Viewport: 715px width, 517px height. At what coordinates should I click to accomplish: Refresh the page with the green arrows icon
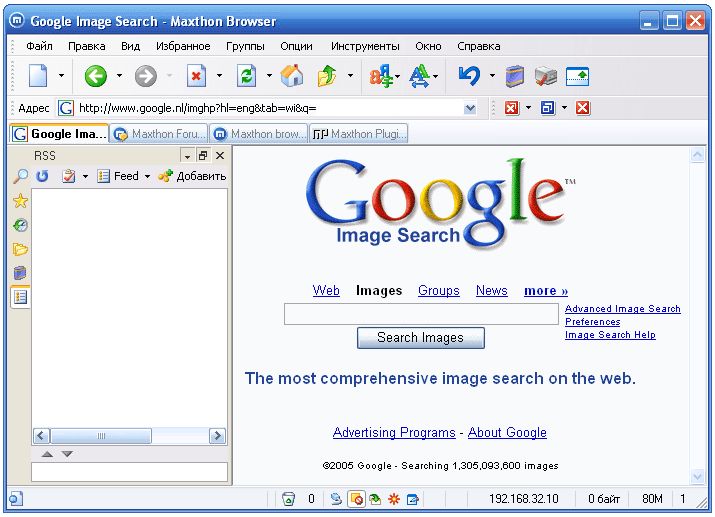click(246, 76)
